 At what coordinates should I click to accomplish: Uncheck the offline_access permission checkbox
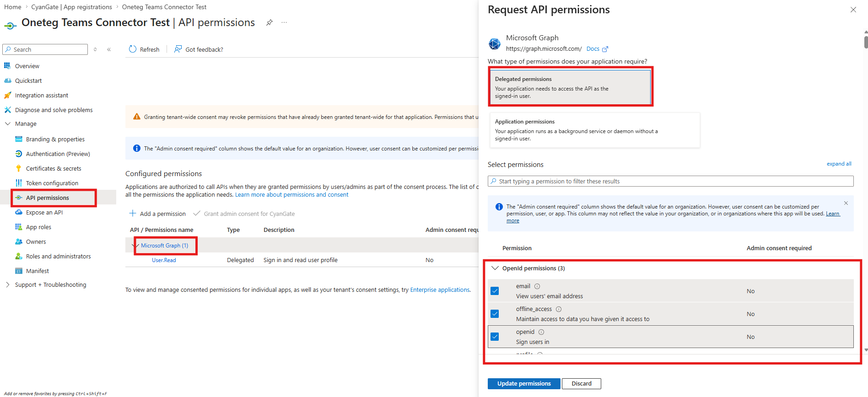[495, 314]
